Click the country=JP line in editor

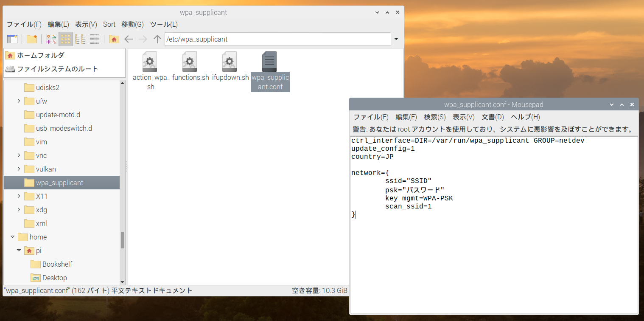tap(372, 156)
